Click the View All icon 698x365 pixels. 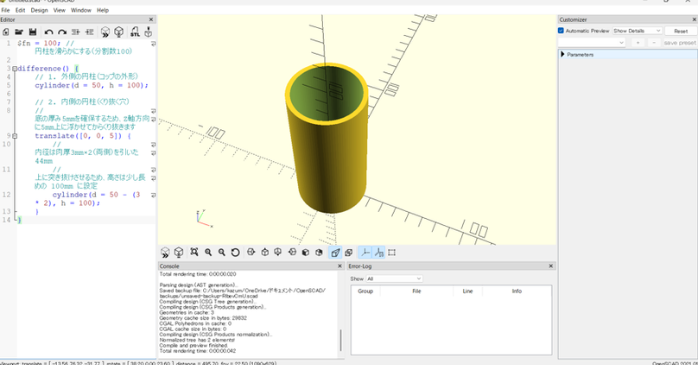coord(194,252)
